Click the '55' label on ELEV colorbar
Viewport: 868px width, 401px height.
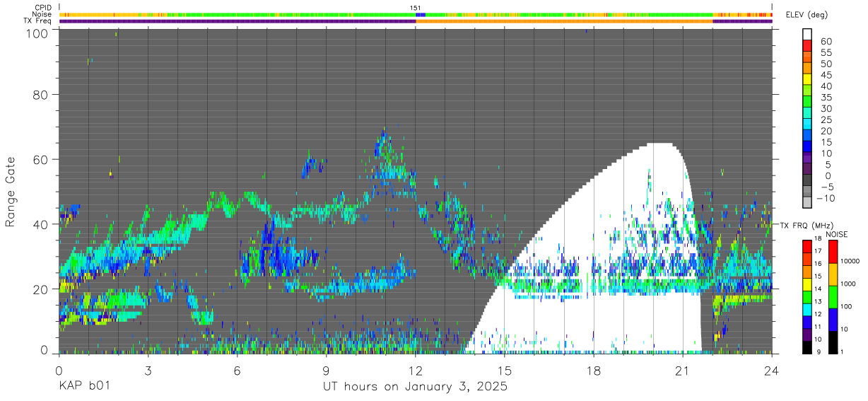coord(825,52)
